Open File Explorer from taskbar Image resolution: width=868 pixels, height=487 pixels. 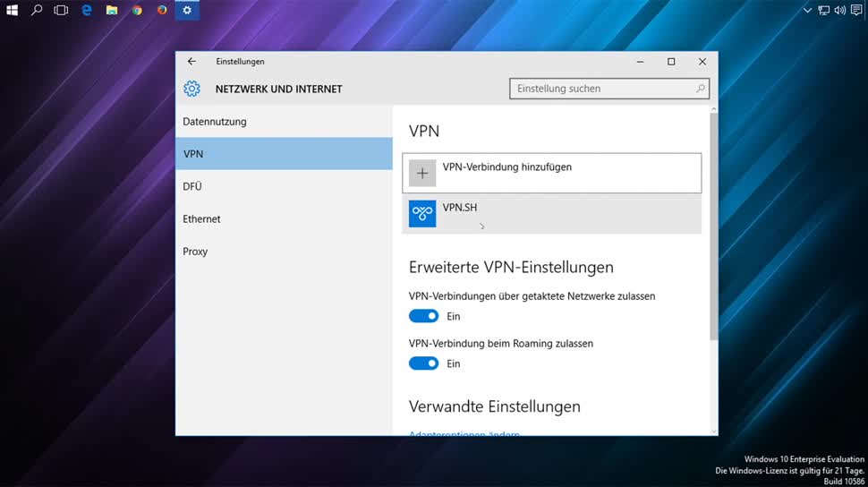pyautogui.click(x=112, y=10)
